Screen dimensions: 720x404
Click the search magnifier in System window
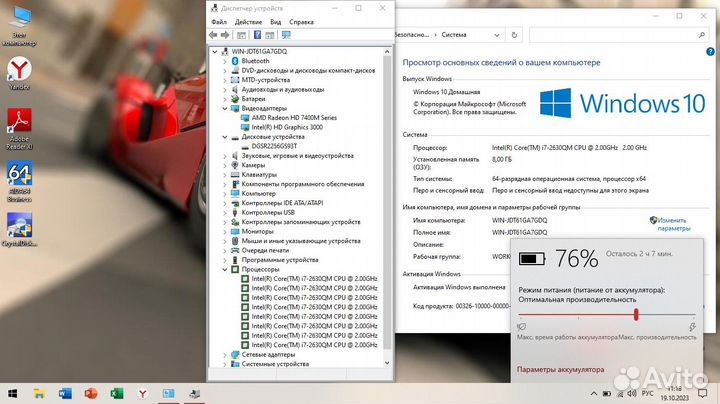coord(702,35)
